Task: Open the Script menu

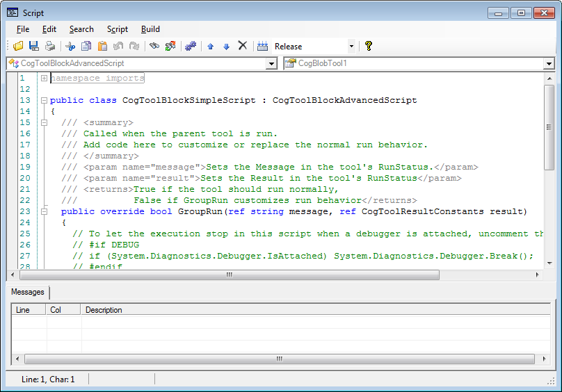Action: pyautogui.click(x=117, y=29)
